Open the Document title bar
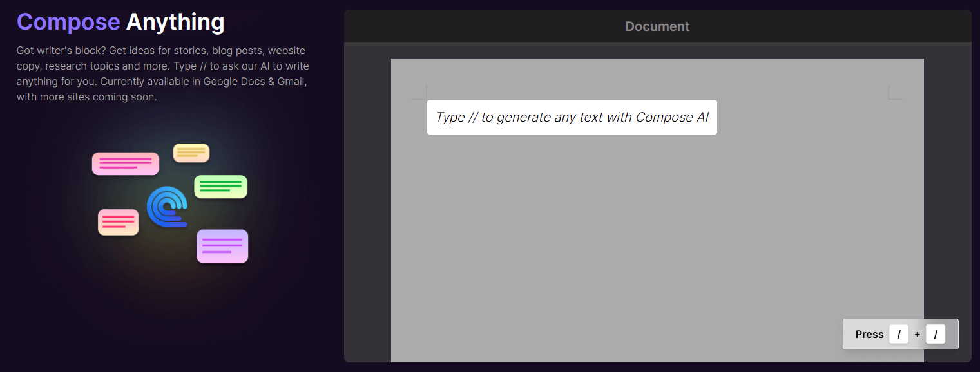 (657, 26)
